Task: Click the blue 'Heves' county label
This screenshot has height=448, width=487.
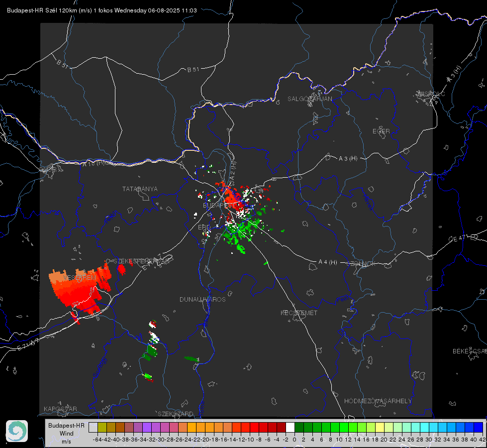Action: click(368, 202)
